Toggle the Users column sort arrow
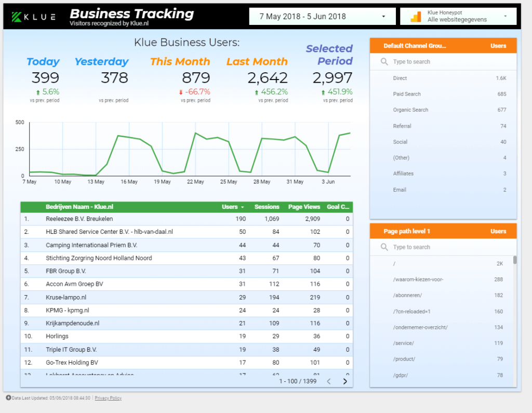The width and height of the screenshot is (532, 413). click(242, 207)
